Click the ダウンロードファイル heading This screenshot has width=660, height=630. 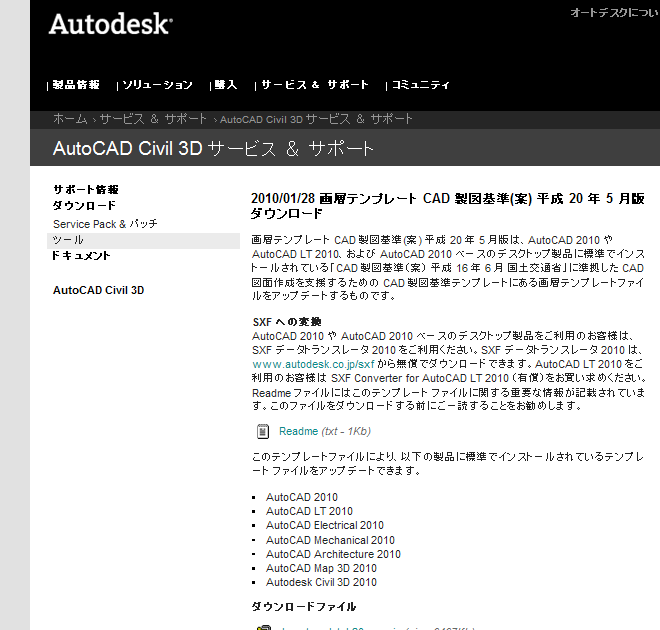[x=303, y=607]
